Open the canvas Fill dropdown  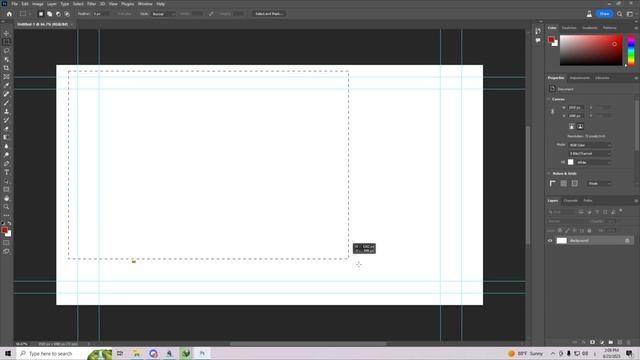coord(594,162)
